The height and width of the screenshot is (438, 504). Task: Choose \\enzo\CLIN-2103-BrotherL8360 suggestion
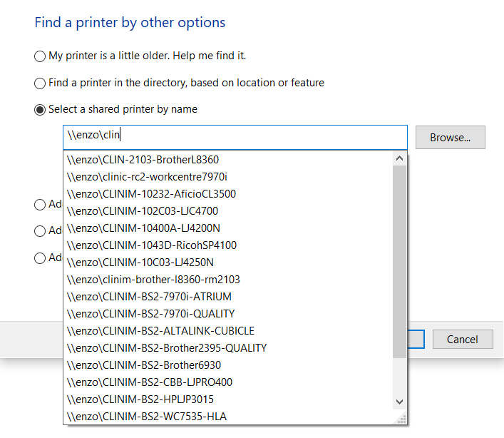pos(228,160)
